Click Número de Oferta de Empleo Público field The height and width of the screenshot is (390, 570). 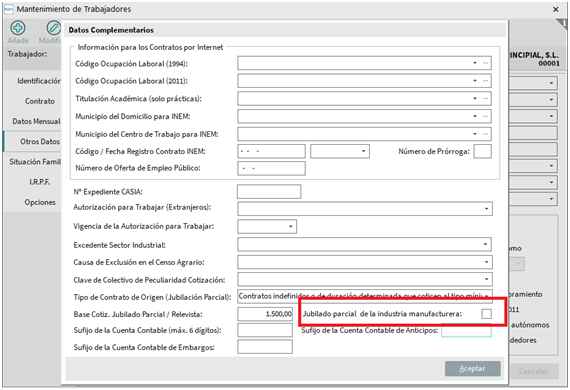pos(271,168)
